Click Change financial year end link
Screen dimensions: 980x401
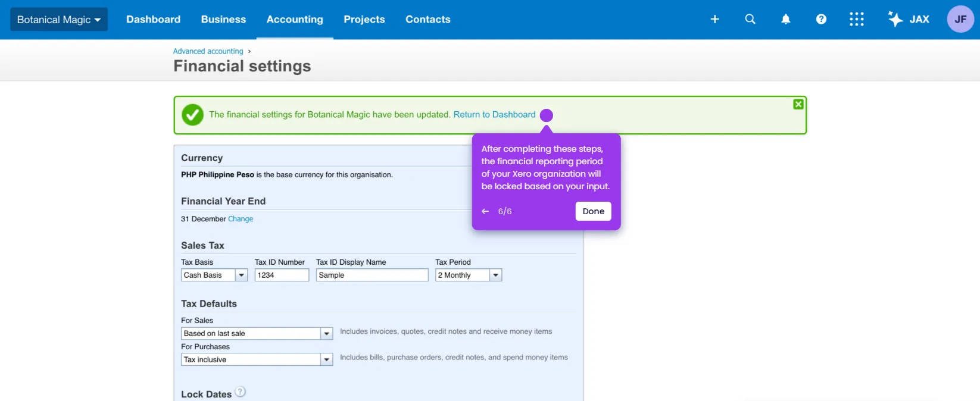241,219
